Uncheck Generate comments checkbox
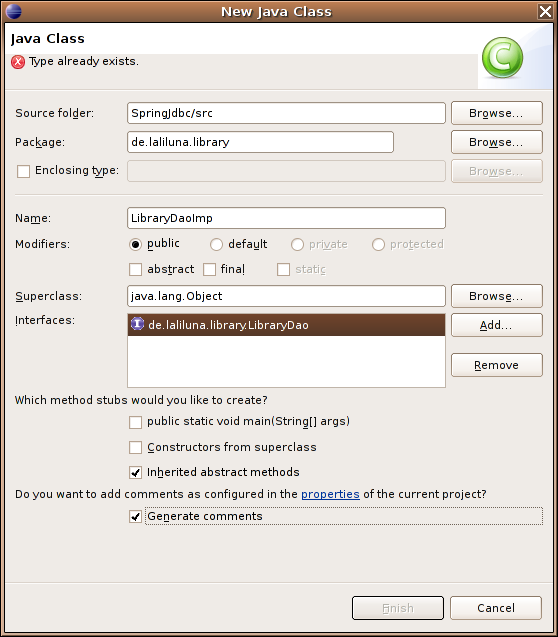Image resolution: width=558 pixels, height=637 pixels. coord(135,516)
